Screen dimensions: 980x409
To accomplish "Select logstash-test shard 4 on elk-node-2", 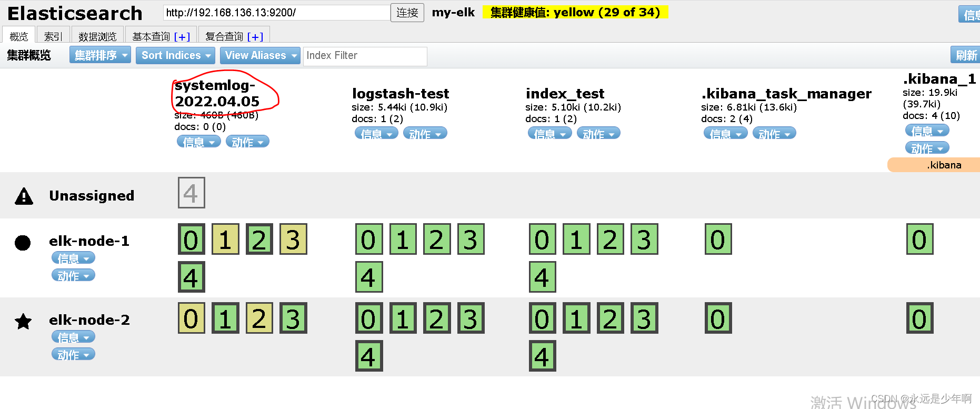I will 369,356.
